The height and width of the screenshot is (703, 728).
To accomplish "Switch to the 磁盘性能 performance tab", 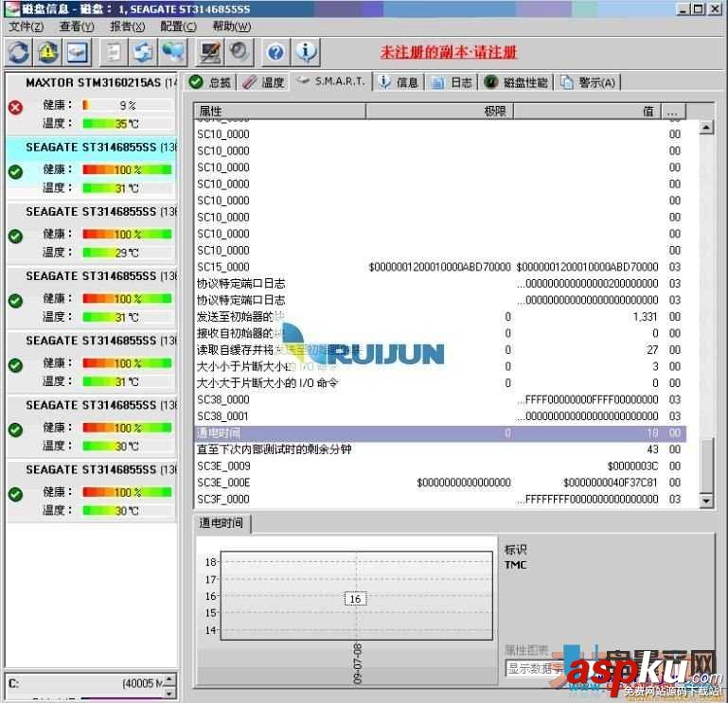I will tap(516, 82).
